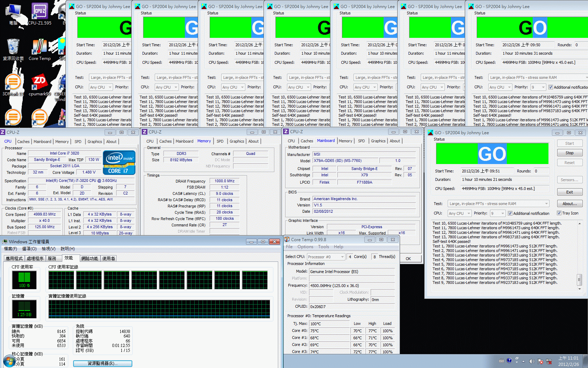Open the 應用程式 tab in Task Manager
Viewport: 588px width, 368px height.
[14, 258]
